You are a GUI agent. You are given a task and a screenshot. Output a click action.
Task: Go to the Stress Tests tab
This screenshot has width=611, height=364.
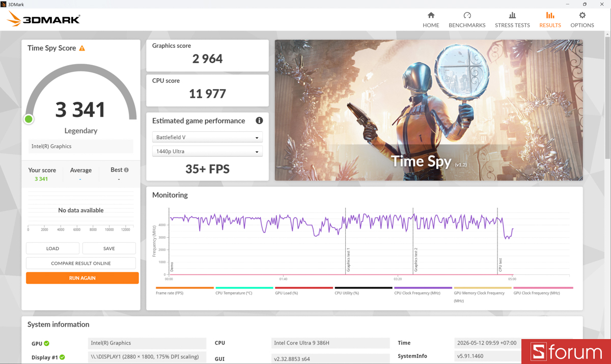(x=512, y=20)
